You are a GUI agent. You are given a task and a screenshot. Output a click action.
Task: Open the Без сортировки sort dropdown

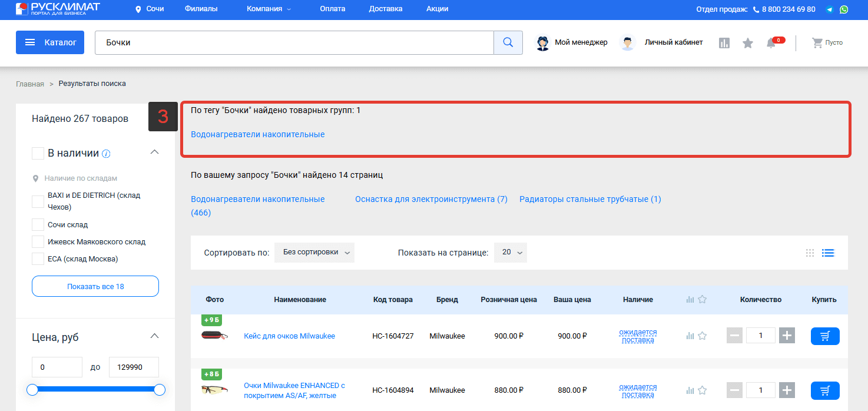[314, 252]
